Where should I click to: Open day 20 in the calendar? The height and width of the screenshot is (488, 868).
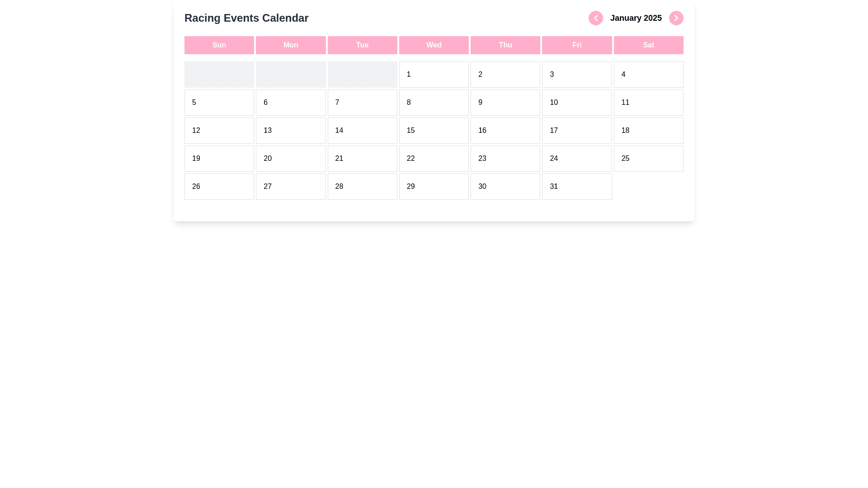[290, 159]
